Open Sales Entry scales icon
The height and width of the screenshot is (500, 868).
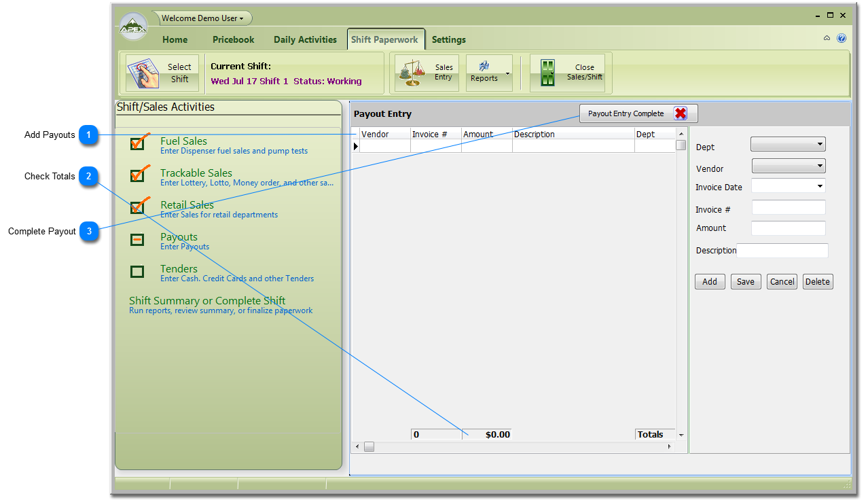[x=412, y=73]
